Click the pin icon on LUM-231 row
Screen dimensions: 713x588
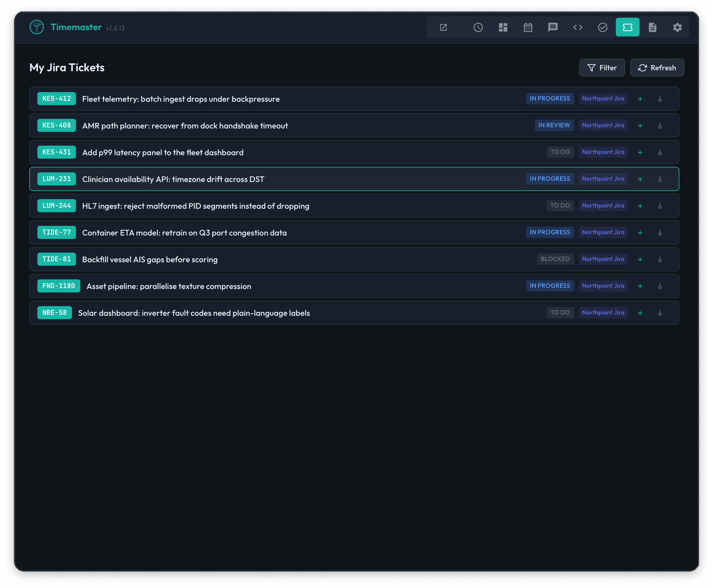(x=660, y=179)
